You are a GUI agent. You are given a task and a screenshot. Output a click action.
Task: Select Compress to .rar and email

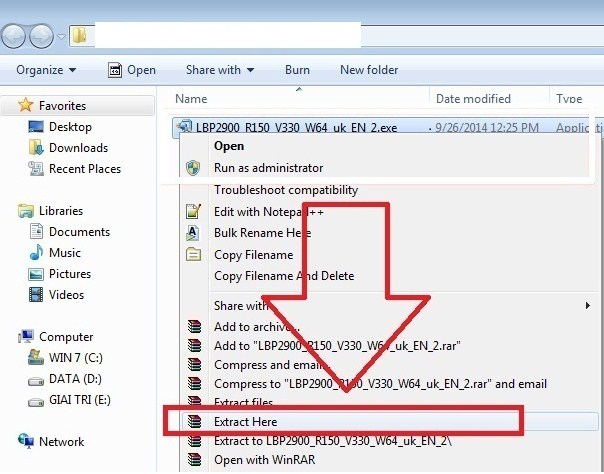[x=380, y=384]
